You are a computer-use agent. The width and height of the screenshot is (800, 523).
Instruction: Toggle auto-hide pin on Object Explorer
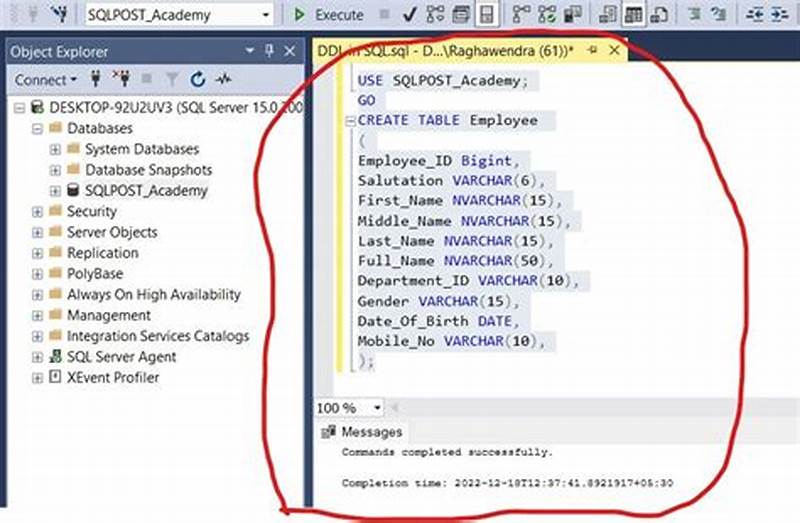pos(269,51)
